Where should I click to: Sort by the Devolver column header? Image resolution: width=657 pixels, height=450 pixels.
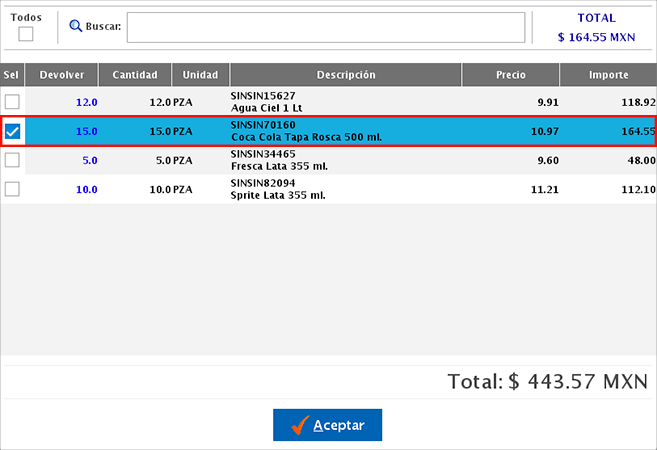pyautogui.click(x=62, y=75)
